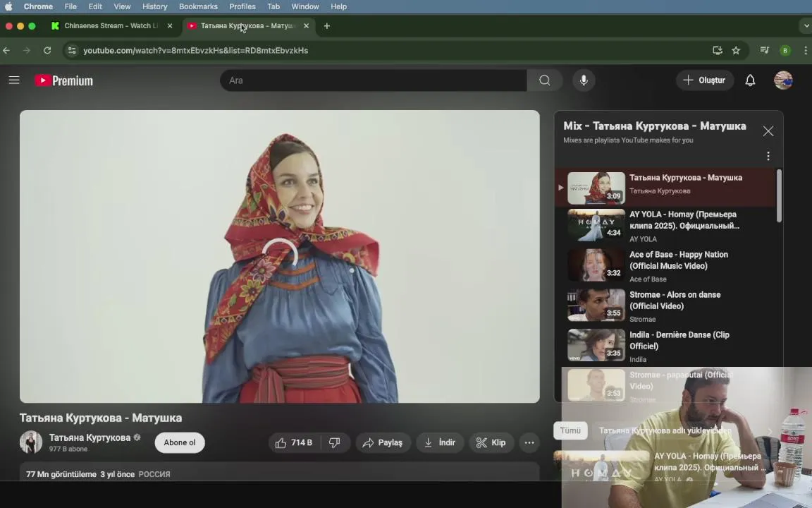Close the Chinaenes Stream tab

(x=170, y=25)
